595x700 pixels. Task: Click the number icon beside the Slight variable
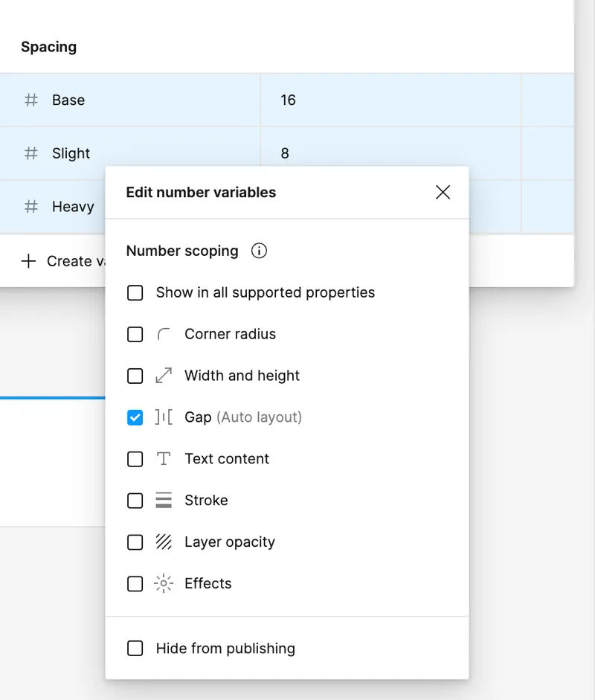tap(30, 153)
